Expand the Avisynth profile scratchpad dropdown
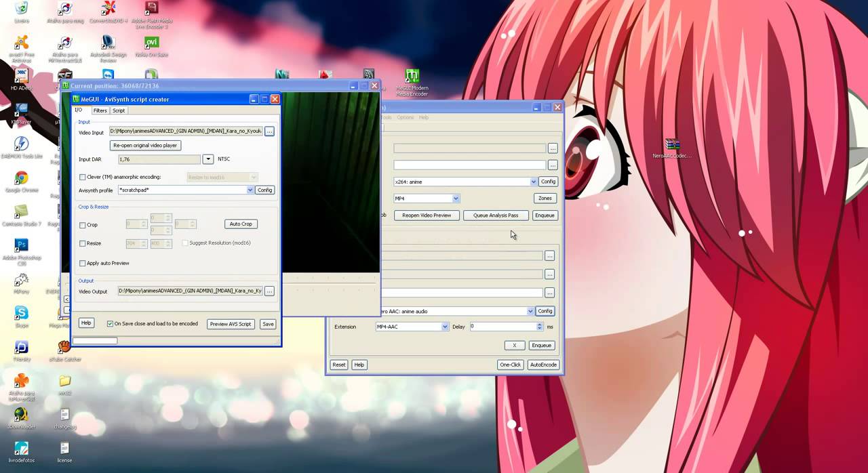 (250, 190)
